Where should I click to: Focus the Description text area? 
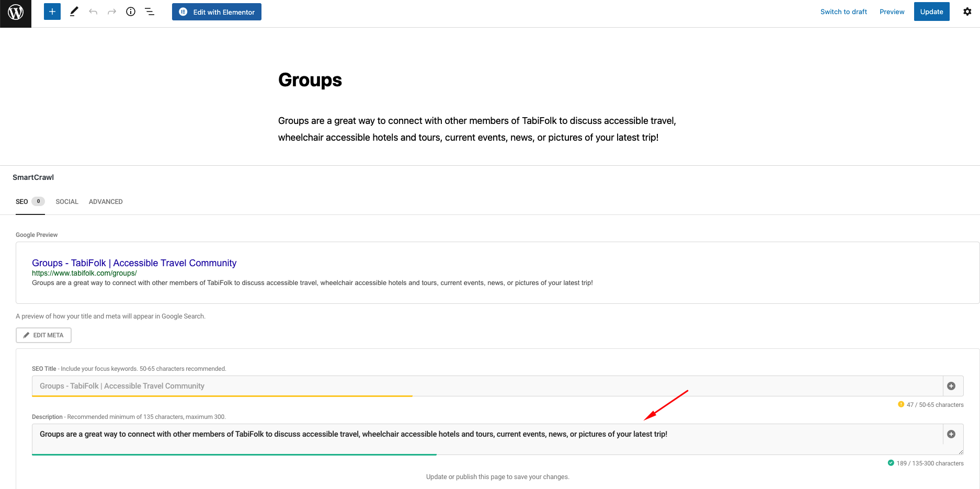pyautogui.click(x=487, y=439)
